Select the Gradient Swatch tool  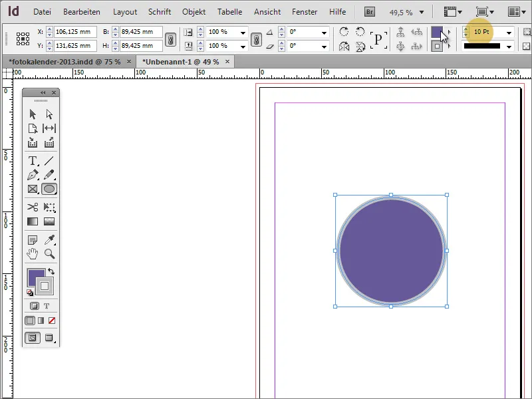(x=33, y=221)
